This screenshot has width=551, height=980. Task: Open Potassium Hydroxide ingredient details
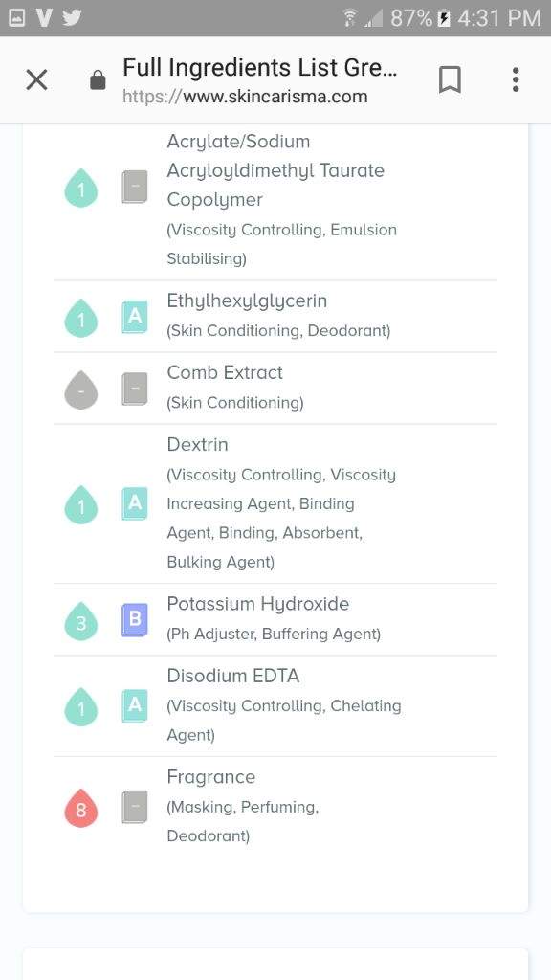coord(258,605)
